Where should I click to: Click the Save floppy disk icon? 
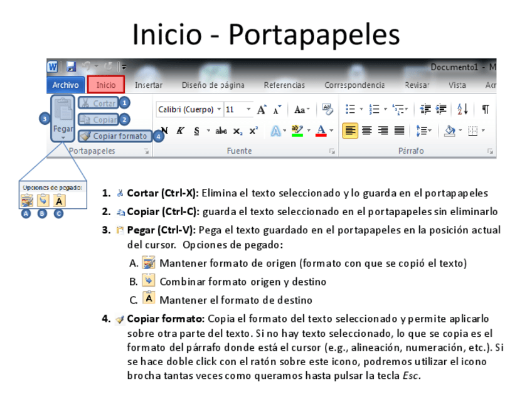[71, 66]
